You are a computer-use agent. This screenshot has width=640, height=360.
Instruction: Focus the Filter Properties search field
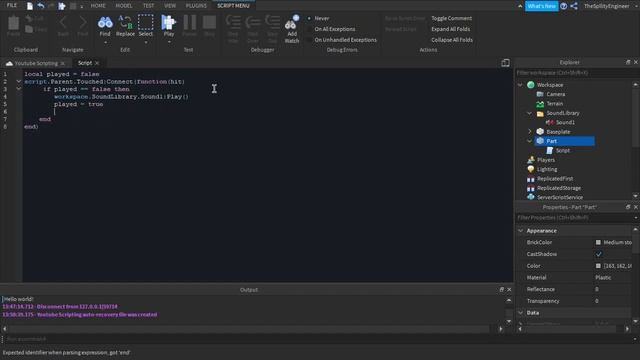pyautogui.click(x=575, y=218)
